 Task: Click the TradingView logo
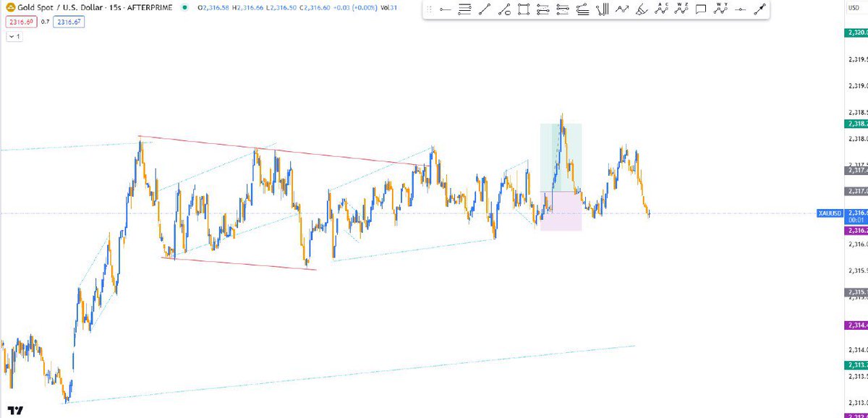(16, 409)
